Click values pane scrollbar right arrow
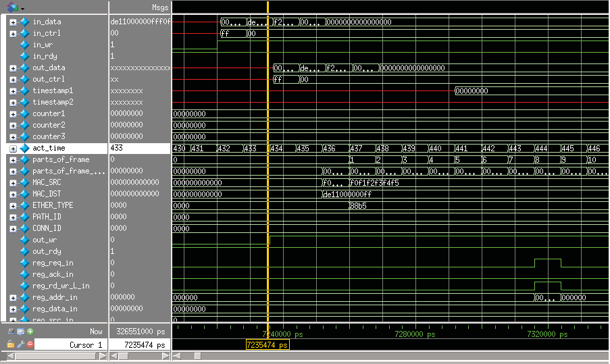This screenshot has height=364, width=610. pyautogui.click(x=166, y=356)
